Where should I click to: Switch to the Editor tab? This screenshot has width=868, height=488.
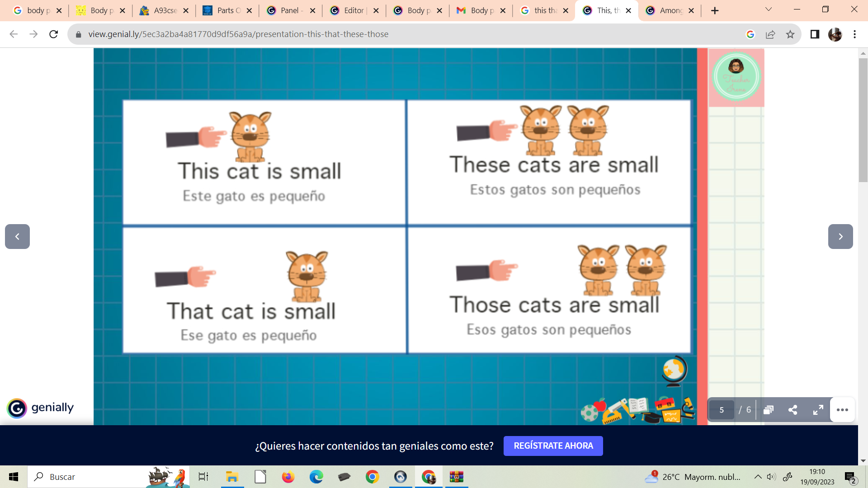(x=354, y=10)
